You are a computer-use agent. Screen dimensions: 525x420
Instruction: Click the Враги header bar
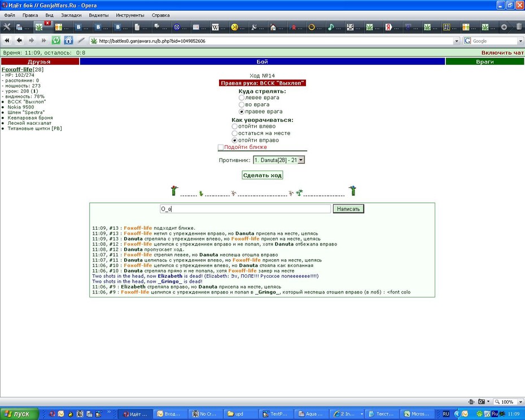(485, 62)
